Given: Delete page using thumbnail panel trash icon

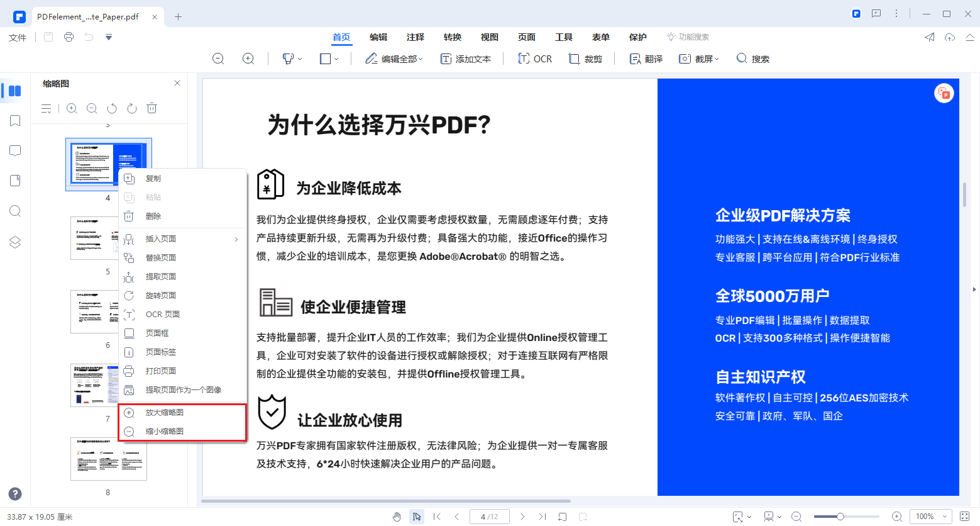Looking at the screenshot, I should pos(151,108).
